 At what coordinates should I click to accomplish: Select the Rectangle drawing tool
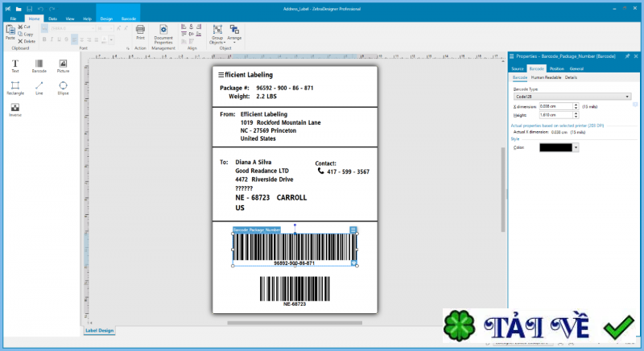tap(14, 87)
